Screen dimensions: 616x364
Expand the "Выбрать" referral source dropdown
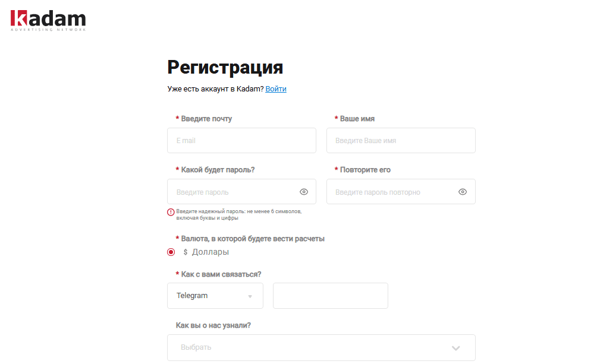[x=321, y=347]
